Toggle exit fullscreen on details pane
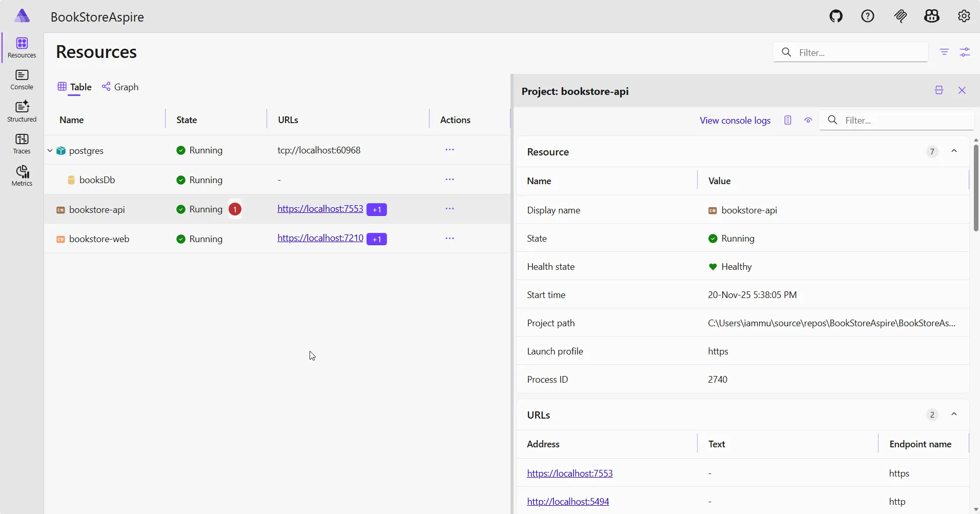The height and width of the screenshot is (514, 980). click(x=939, y=90)
